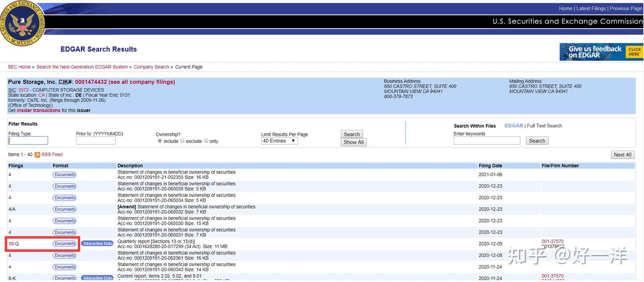Open SEC Home breadcrumb link
Image resolution: width=644 pixels, height=282 pixels.
pos(19,67)
